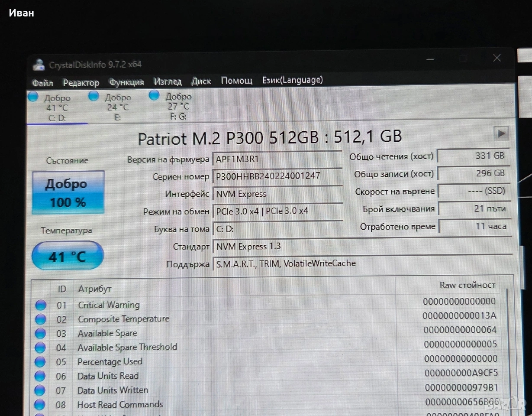Image resolution: width=532 pixels, height=416 pixels.
Task: Click the serial number field
Action: tap(277, 176)
